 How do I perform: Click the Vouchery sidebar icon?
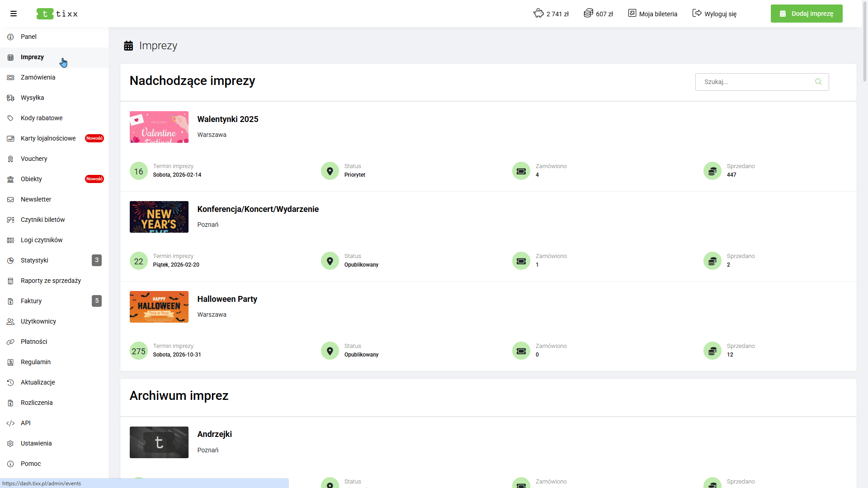click(x=10, y=159)
